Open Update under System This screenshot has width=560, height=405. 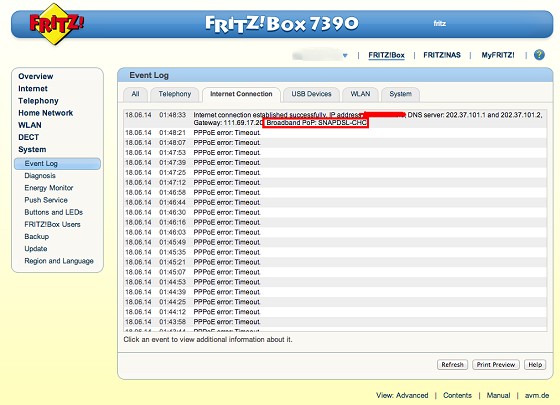tap(36, 249)
